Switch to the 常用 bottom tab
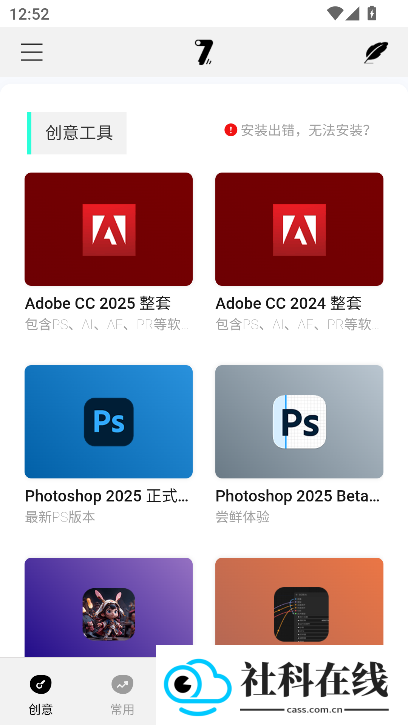Image resolution: width=408 pixels, height=725 pixels. (122, 694)
